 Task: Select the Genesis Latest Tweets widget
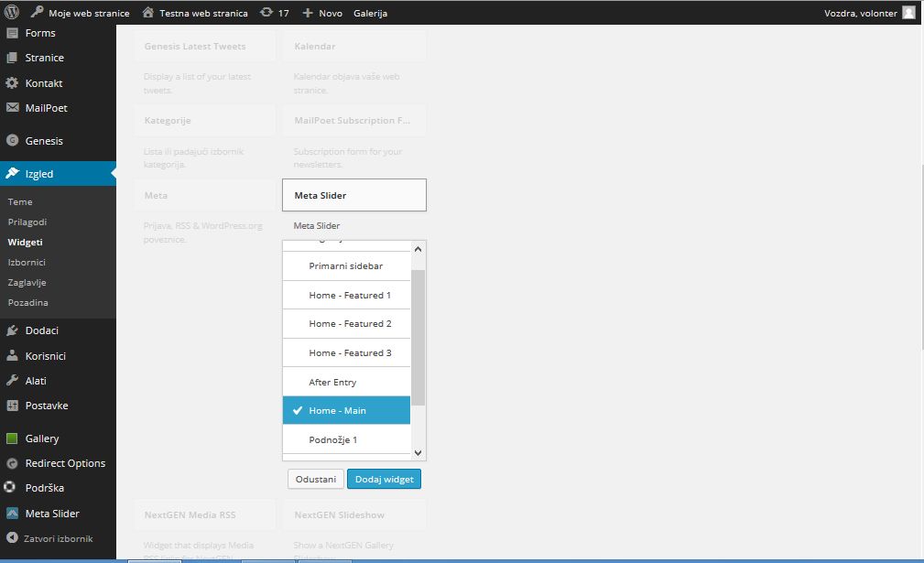click(x=204, y=46)
